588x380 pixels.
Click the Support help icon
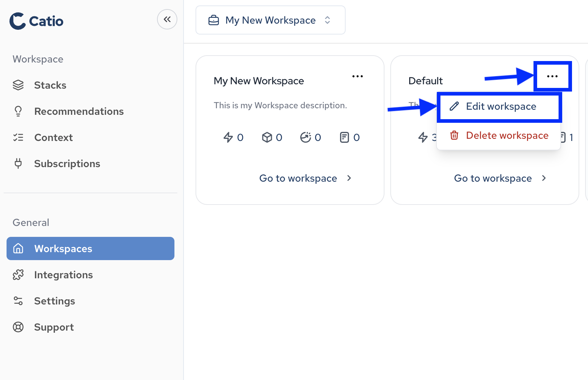click(x=18, y=327)
